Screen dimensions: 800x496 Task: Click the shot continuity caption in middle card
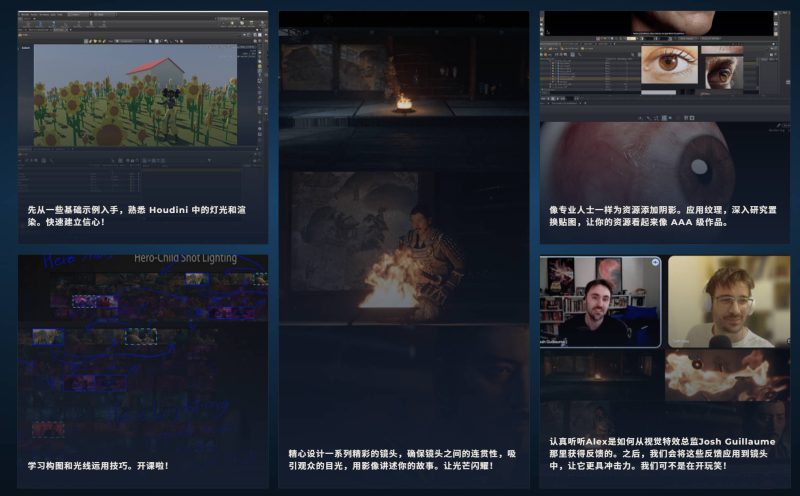(403, 459)
